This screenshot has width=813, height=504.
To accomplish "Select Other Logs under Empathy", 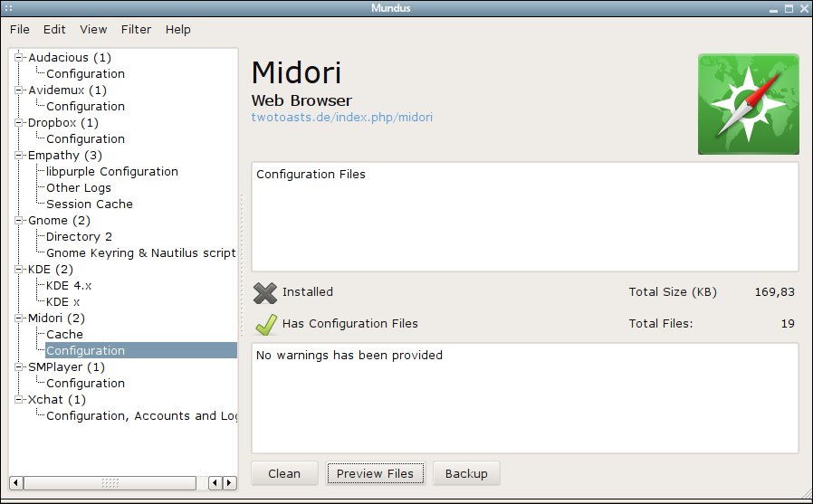I will coord(78,187).
